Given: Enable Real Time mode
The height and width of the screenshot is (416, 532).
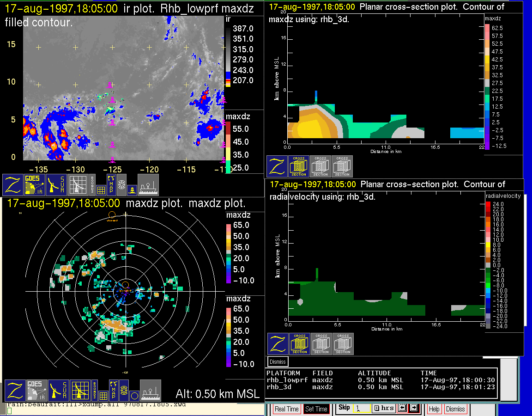Looking at the screenshot, I should 287,409.
